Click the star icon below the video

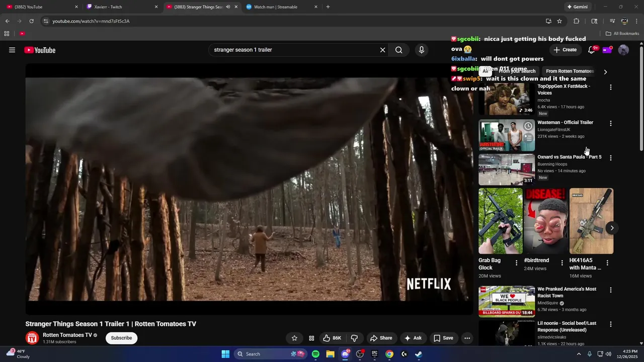point(294,338)
